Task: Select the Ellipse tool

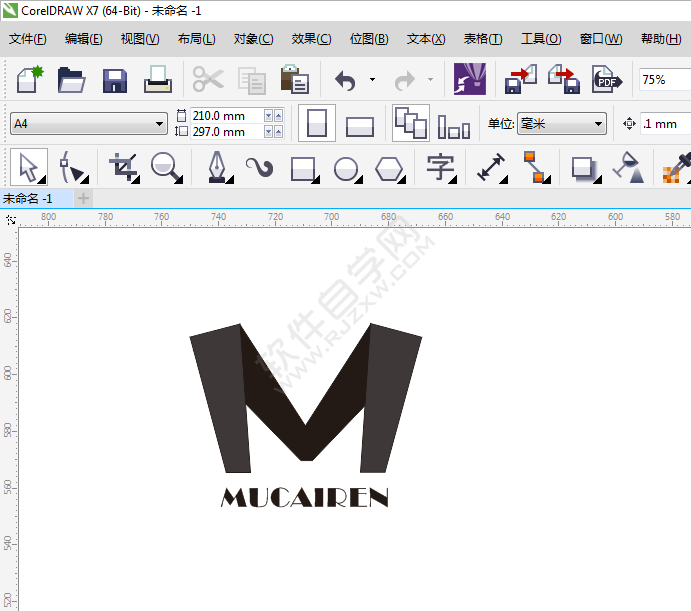Action: [347, 169]
